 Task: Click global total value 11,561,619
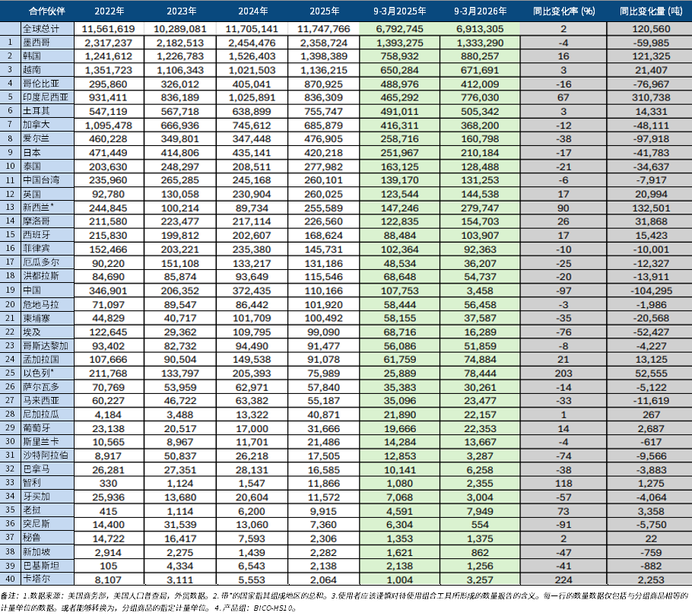click(108, 29)
